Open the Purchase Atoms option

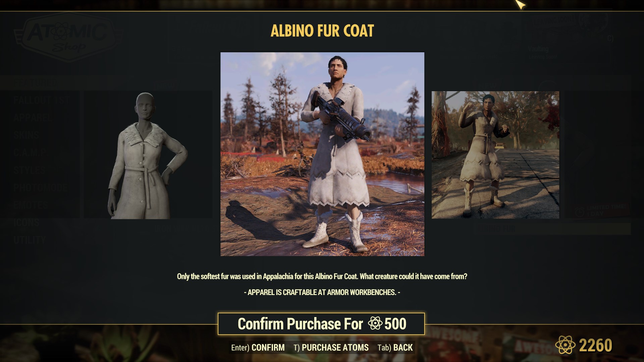tap(331, 348)
